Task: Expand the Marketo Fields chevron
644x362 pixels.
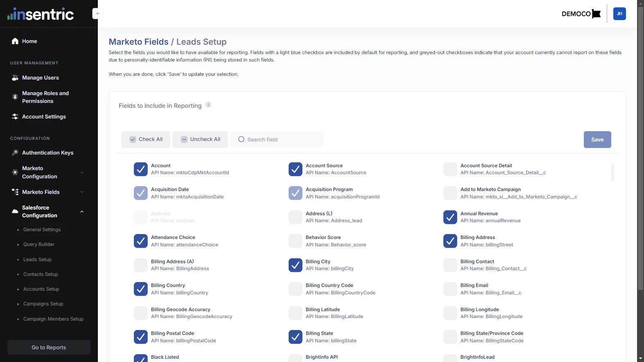Action: pos(82,192)
